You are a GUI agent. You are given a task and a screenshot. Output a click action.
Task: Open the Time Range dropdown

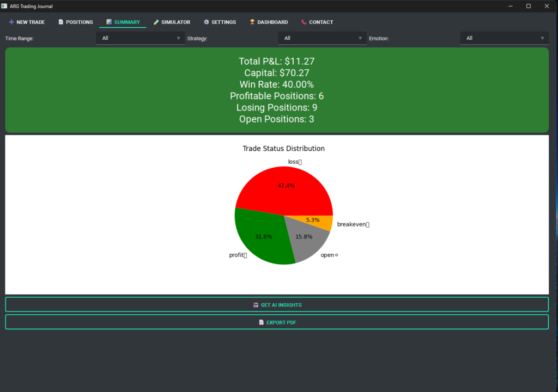pos(141,38)
